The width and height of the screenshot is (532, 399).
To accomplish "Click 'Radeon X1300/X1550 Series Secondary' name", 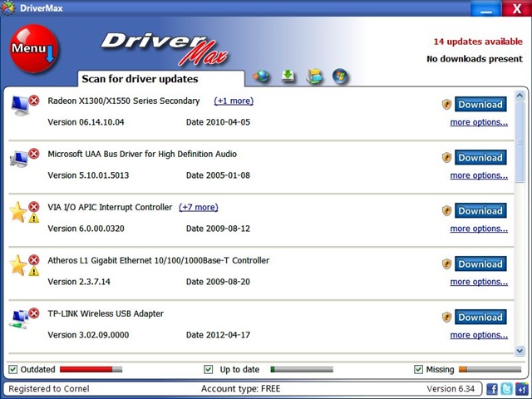I will [x=124, y=101].
